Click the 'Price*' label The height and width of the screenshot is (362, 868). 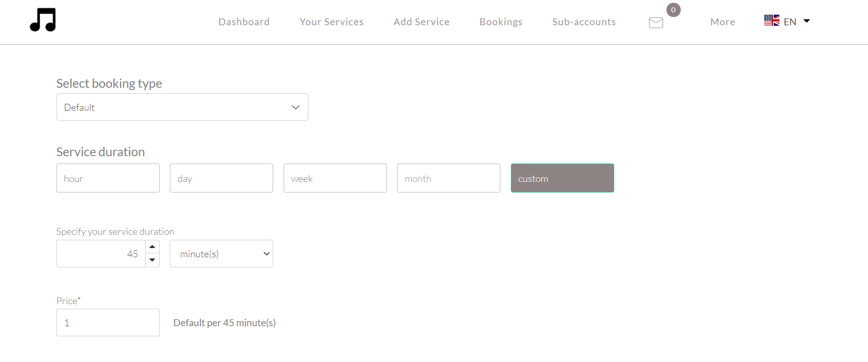pos(68,301)
